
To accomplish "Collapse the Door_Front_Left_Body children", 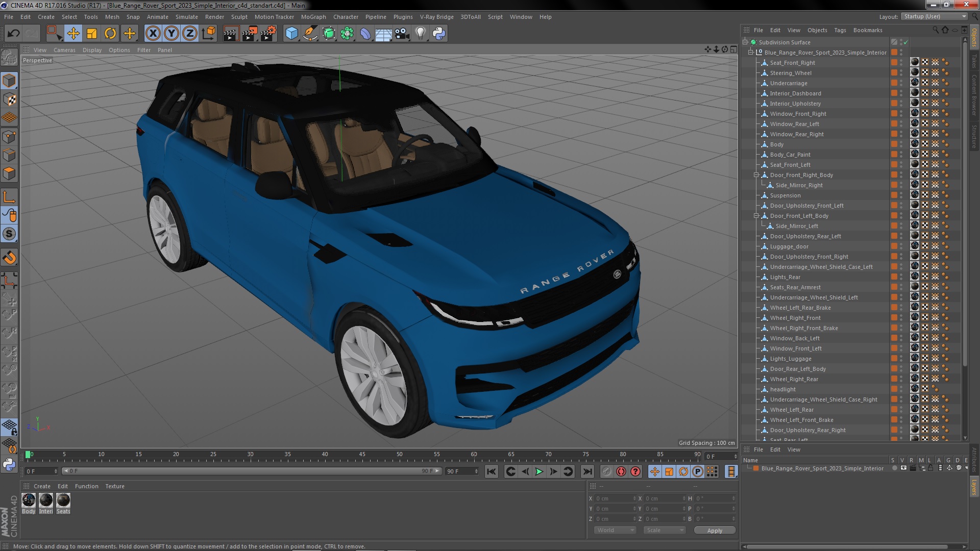I will pyautogui.click(x=756, y=215).
